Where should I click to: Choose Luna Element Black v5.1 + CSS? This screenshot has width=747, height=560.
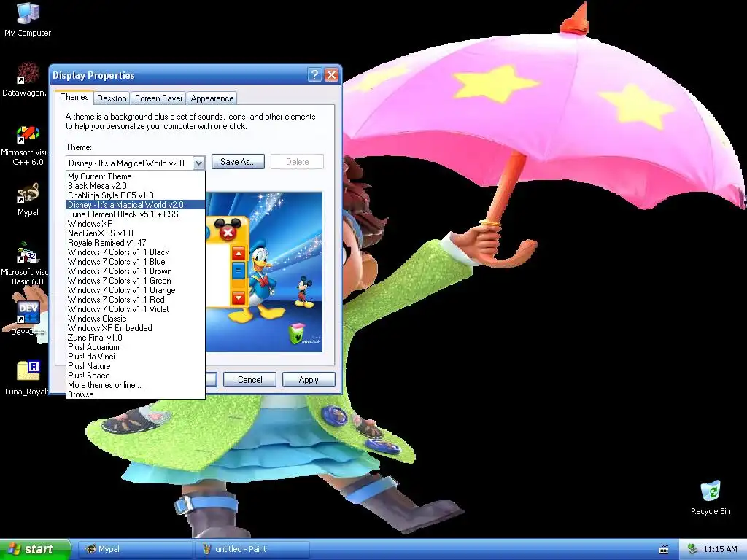(x=135, y=214)
